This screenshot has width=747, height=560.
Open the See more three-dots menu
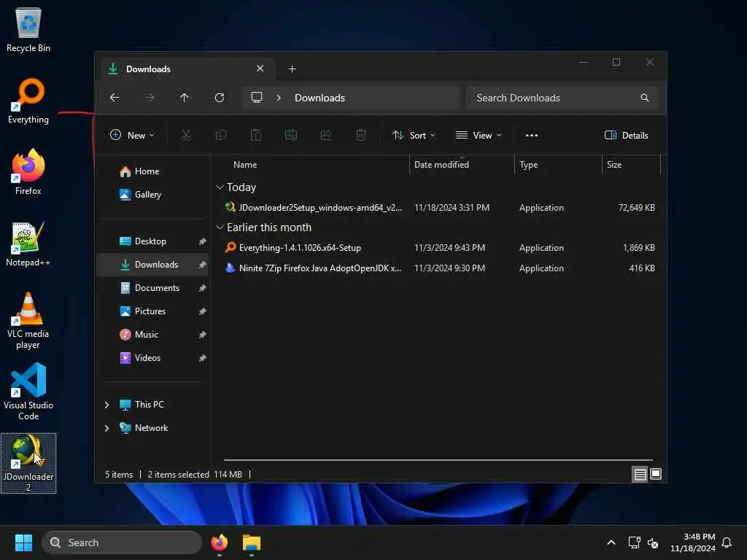[x=532, y=135]
